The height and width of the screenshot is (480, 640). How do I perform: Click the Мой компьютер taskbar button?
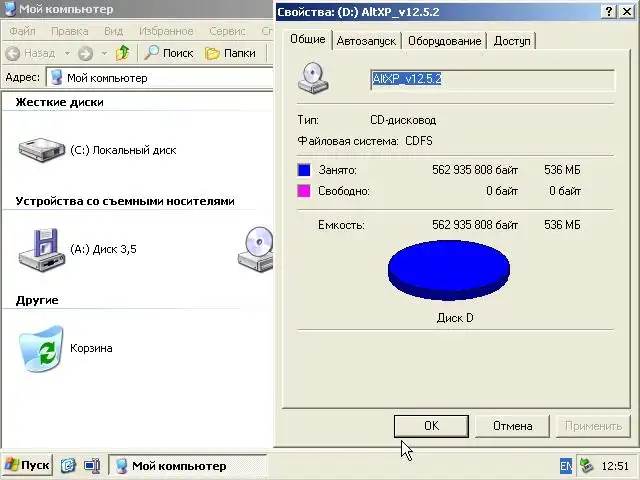[188, 466]
